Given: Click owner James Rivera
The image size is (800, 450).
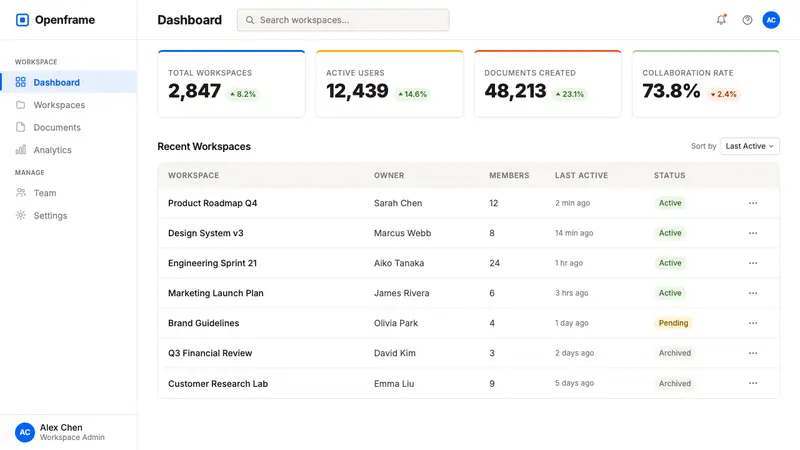Looking at the screenshot, I should point(402,293).
